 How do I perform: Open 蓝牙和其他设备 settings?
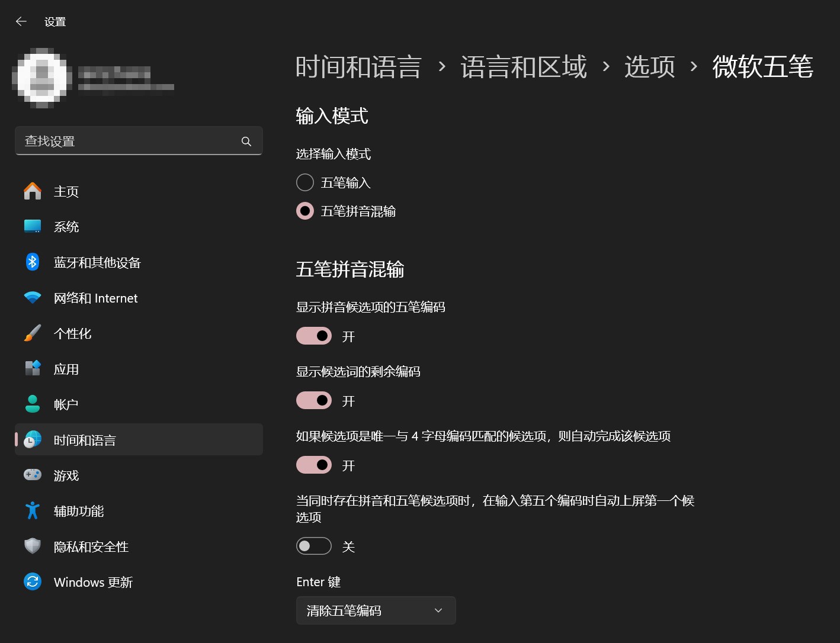(x=139, y=262)
